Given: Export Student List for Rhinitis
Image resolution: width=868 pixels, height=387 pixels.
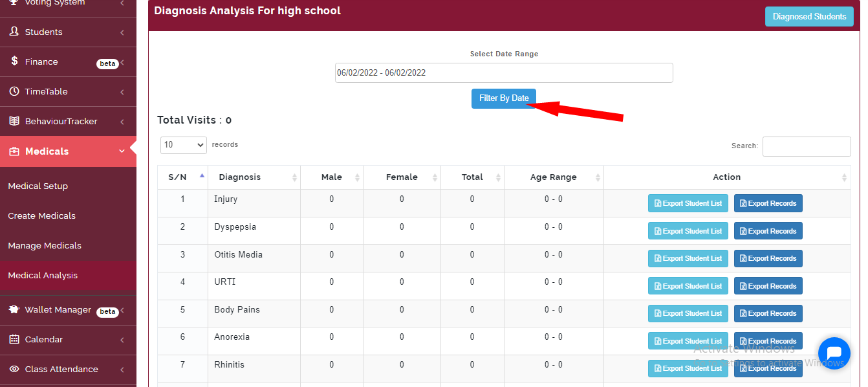Looking at the screenshot, I should [x=688, y=368].
